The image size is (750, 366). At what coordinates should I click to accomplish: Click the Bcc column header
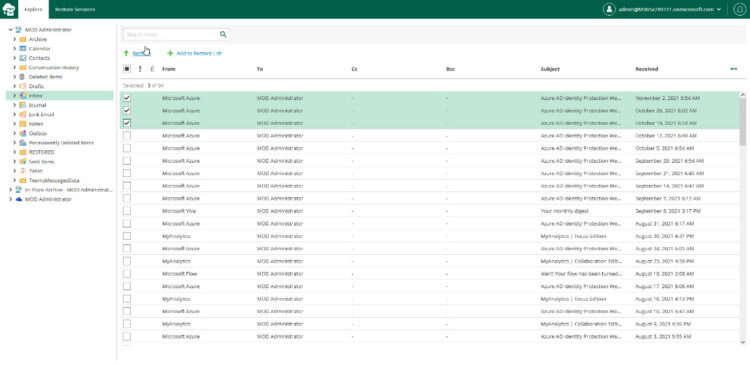coord(450,69)
